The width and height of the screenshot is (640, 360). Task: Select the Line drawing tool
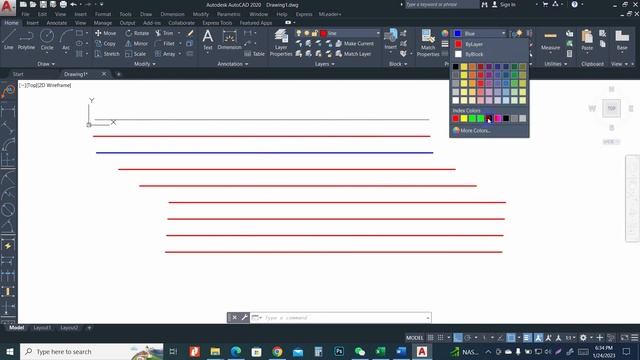pyautogui.click(x=9, y=40)
